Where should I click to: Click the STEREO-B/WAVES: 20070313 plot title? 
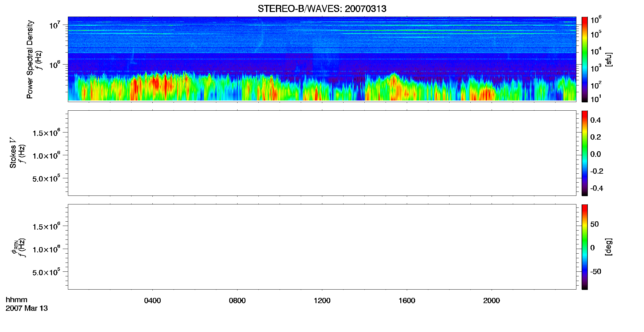pos(322,9)
